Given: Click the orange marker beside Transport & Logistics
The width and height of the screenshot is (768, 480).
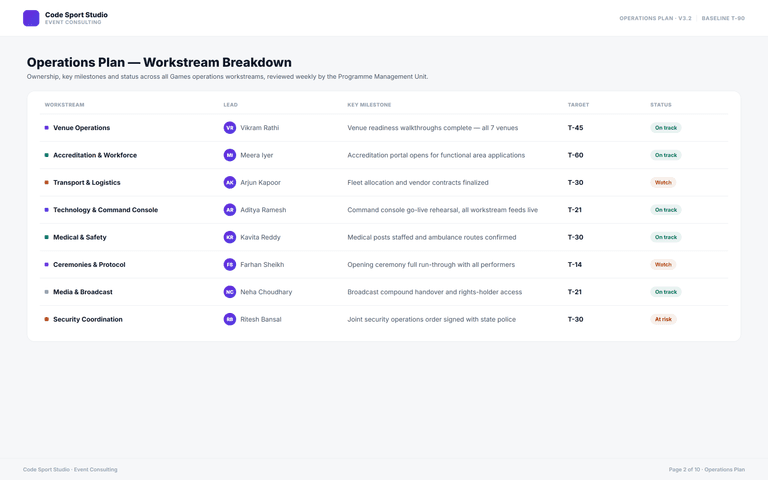Looking at the screenshot, I should 47,183.
